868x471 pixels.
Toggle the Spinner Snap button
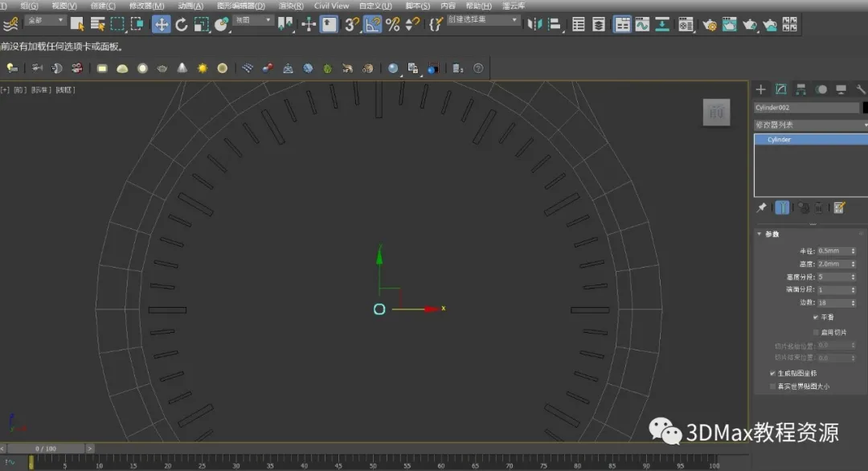(412, 24)
